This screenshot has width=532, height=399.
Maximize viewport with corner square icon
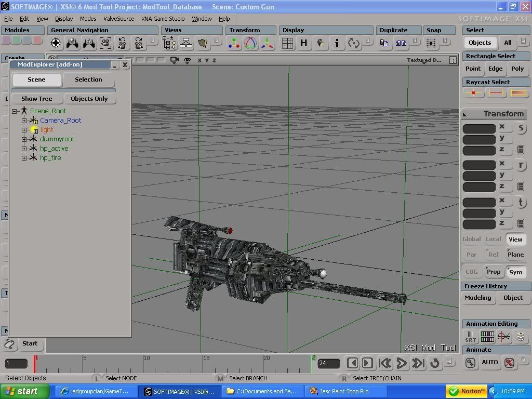point(453,60)
